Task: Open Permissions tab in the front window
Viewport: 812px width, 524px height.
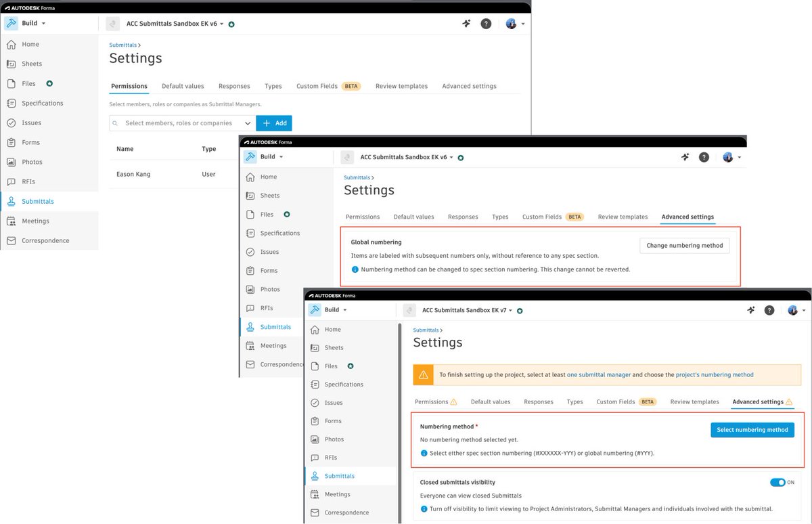Action: tap(436, 401)
